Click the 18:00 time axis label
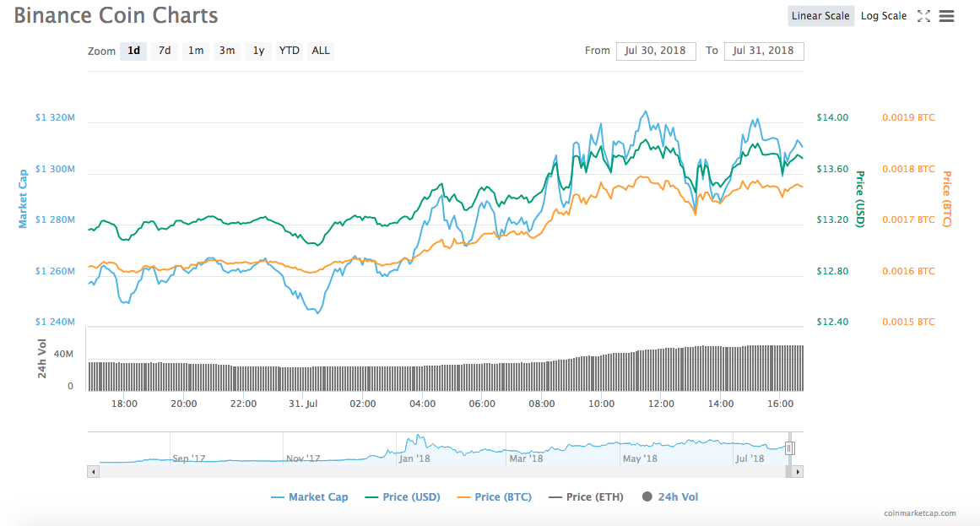Screen dimensions: 980x526 [x=124, y=404]
